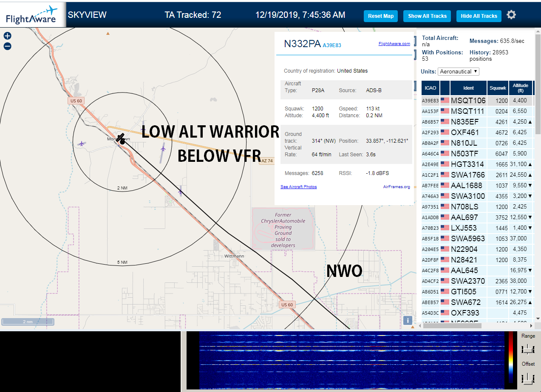Open FlightAware.com link in info panel
This screenshot has width=541, height=392.
(x=394, y=44)
